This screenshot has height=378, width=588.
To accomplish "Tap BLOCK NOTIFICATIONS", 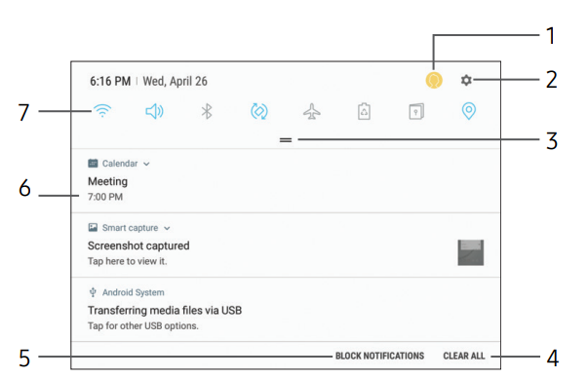I will (379, 356).
